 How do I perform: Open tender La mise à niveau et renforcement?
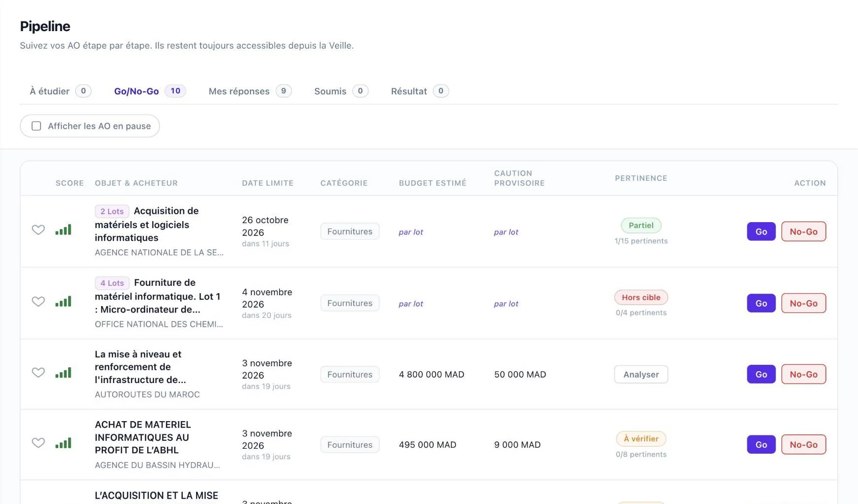coord(140,367)
